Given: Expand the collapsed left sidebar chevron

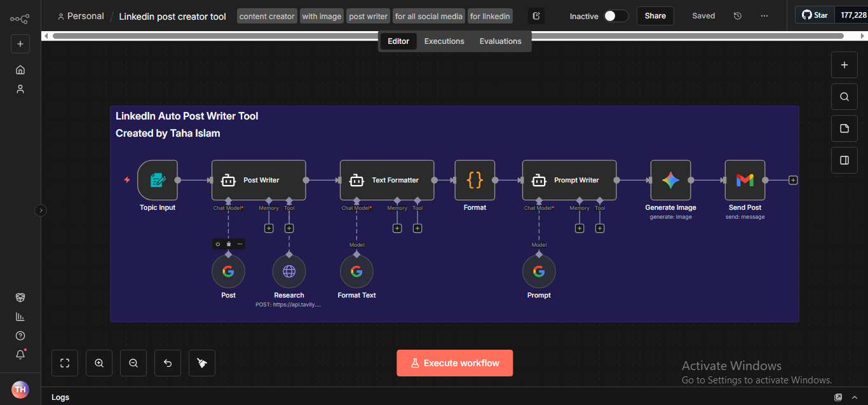Looking at the screenshot, I should [x=41, y=210].
